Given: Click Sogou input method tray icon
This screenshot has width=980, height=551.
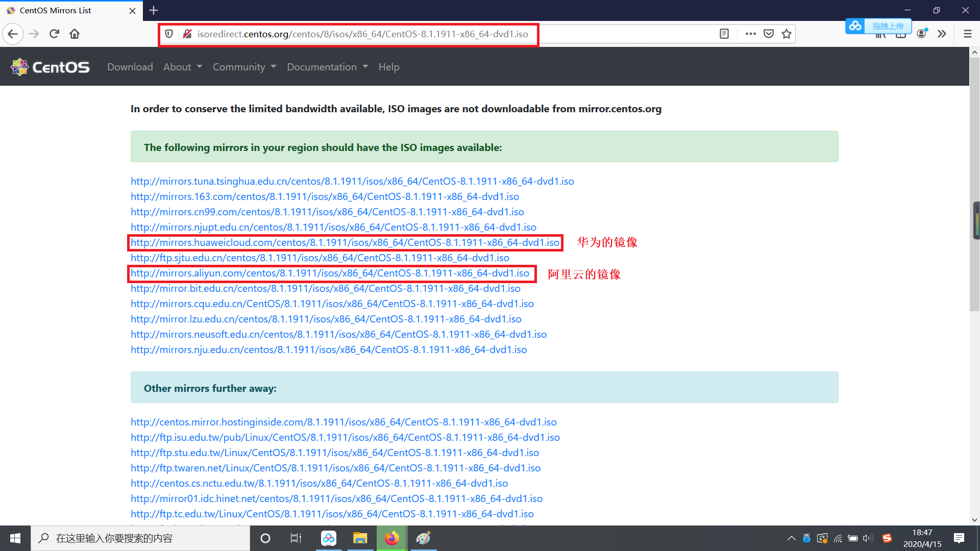Looking at the screenshot, I should pos(887,538).
